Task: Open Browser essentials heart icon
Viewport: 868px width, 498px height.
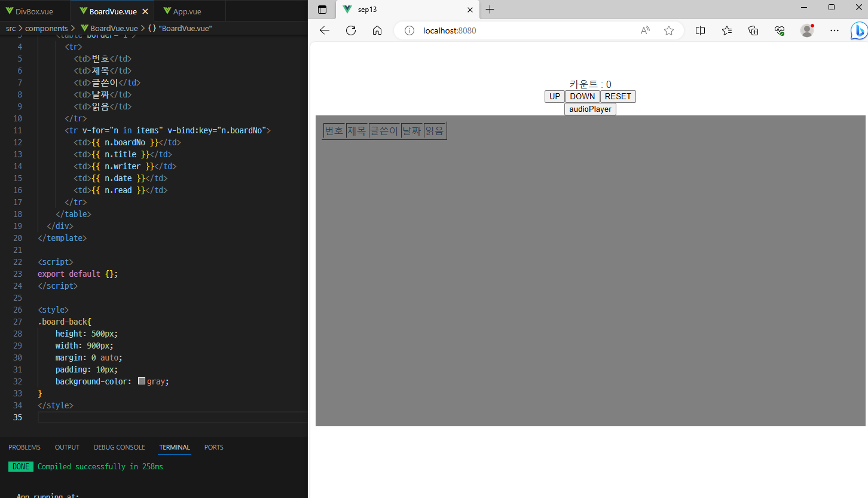Action: (780, 30)
